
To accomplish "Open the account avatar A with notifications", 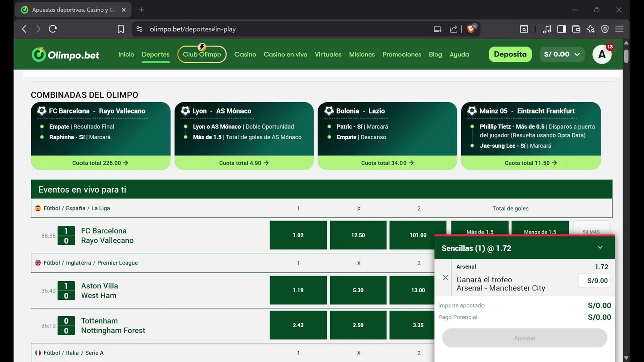I will pos(602,54).
